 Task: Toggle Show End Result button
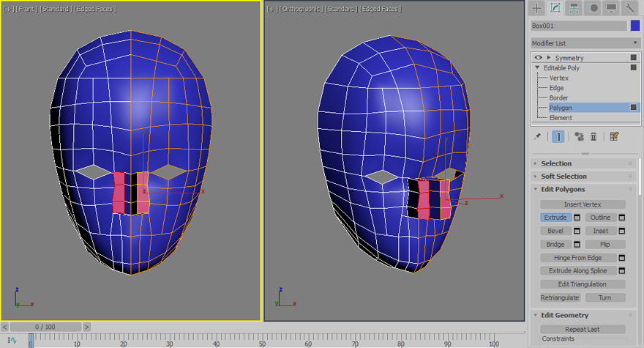click(558, 136)
